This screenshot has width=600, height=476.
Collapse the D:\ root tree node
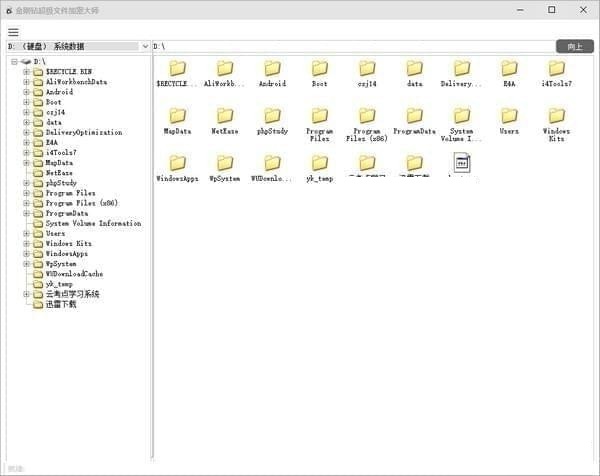pyautogui.click(x=13, y=61)
